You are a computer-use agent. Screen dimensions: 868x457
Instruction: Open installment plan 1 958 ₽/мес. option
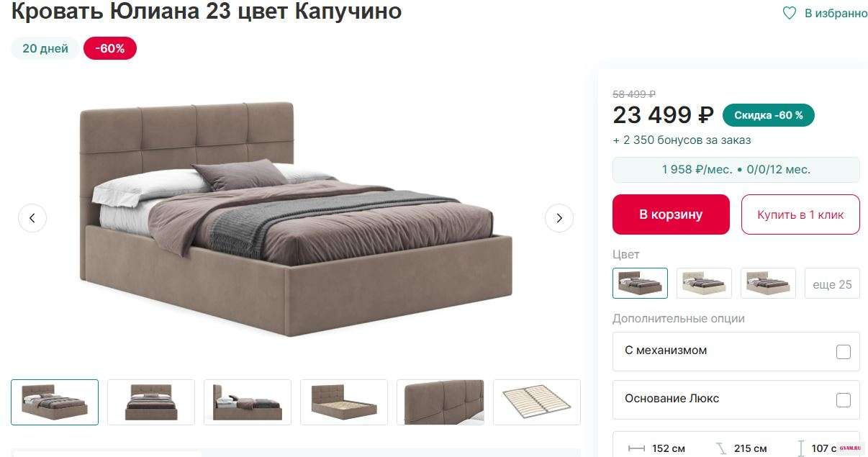pos(736,170)
